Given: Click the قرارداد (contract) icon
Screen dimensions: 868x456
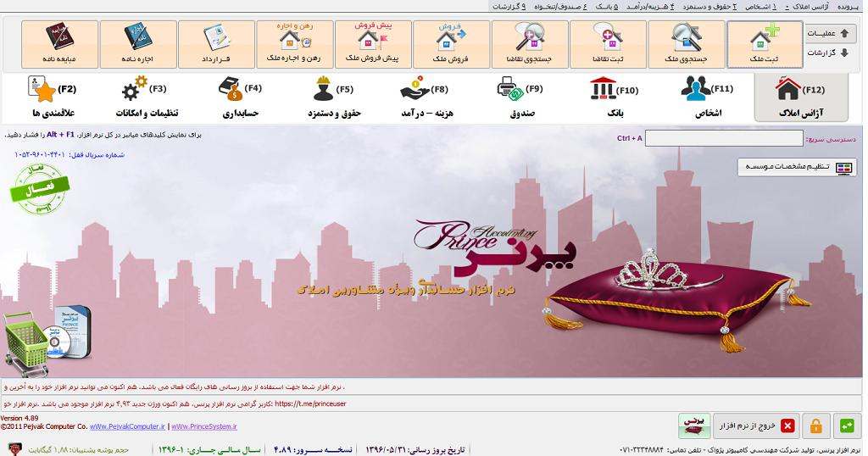Looking at the screenshot, I should 216,44.
